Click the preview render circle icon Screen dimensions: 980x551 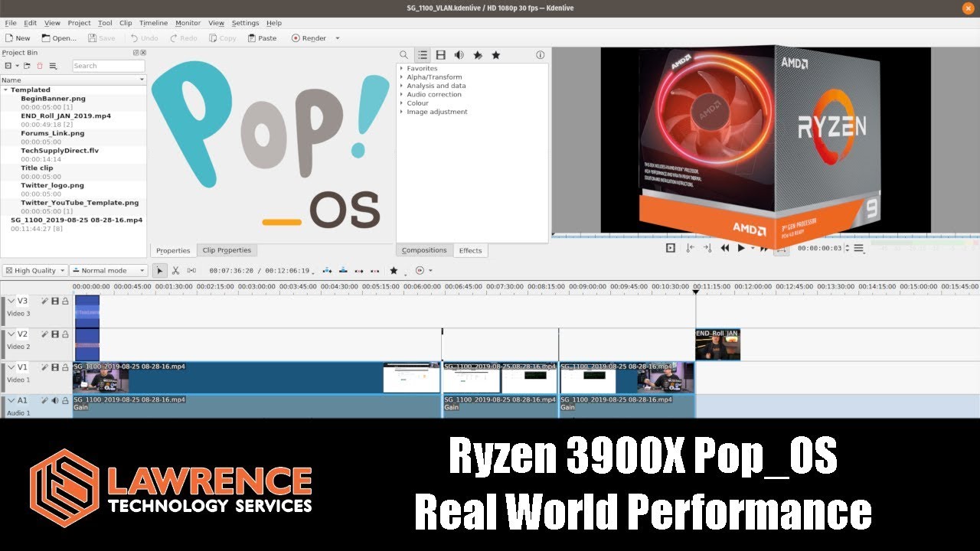tap(420, 270)
